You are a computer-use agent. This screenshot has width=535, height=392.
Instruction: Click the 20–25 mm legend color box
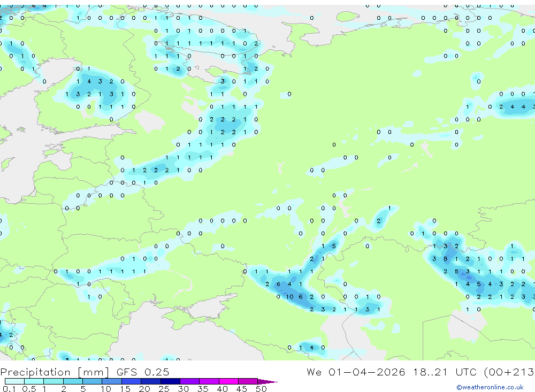(151, 381)
